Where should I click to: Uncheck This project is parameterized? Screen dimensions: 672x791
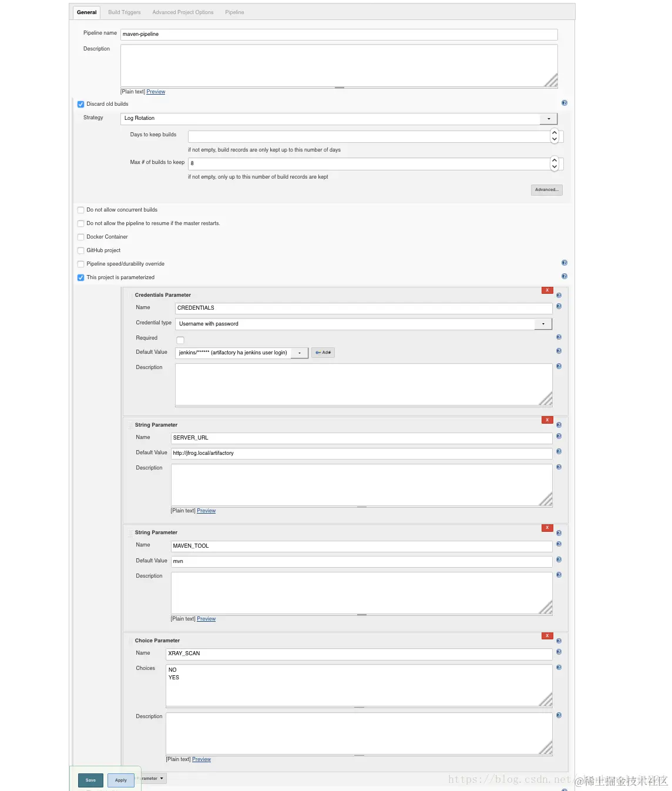pos(80,277)
